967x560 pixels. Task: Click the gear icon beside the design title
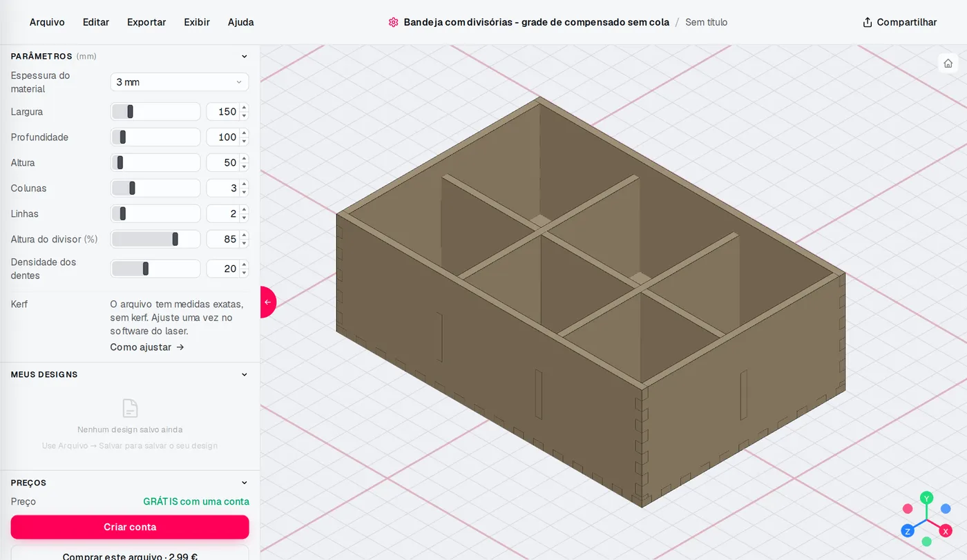[393, 22]
